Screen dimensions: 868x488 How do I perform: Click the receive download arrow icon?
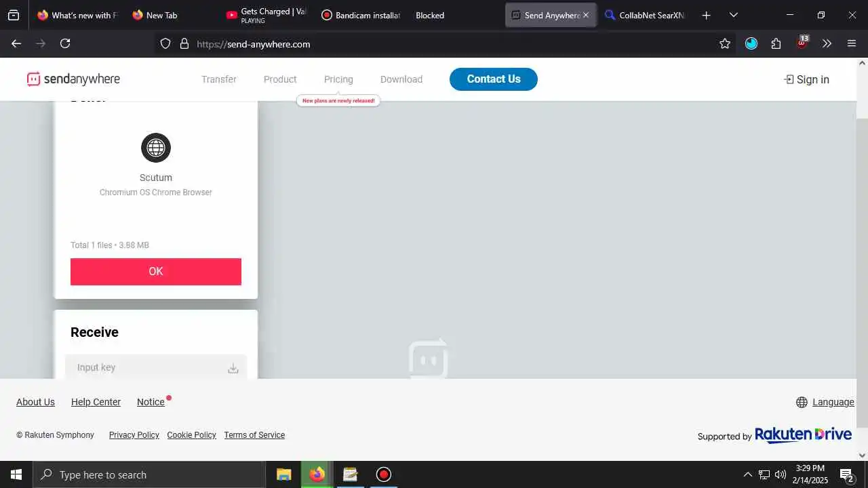click(x=233, y=368)
